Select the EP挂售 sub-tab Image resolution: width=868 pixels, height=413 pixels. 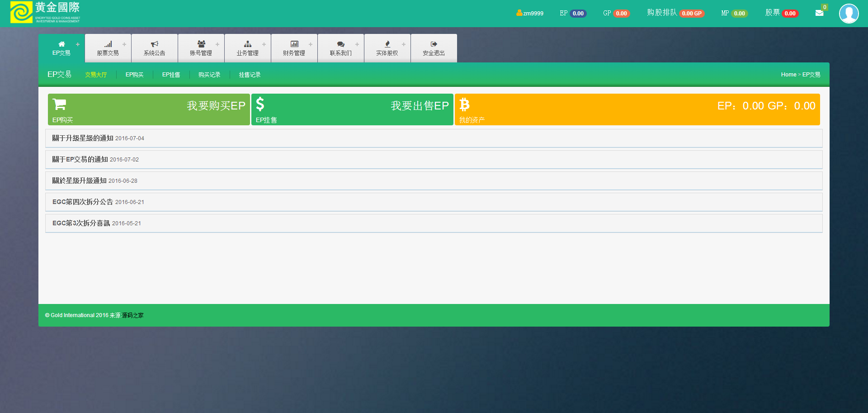click(171, 75)
